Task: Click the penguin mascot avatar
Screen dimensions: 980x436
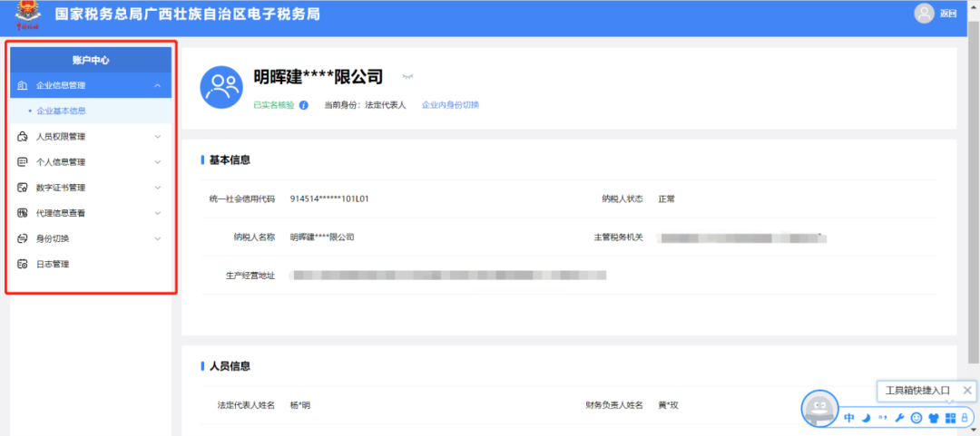Action: tap(819, 409)
